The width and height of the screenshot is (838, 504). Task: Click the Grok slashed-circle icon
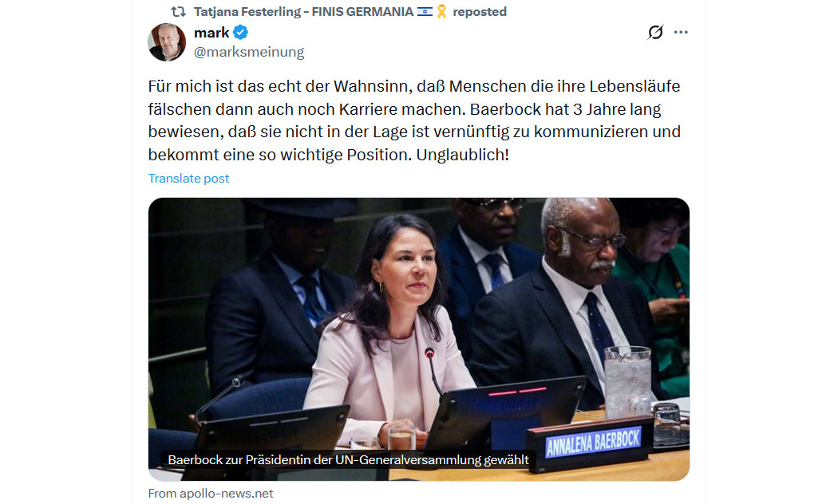tap(655, 32)
